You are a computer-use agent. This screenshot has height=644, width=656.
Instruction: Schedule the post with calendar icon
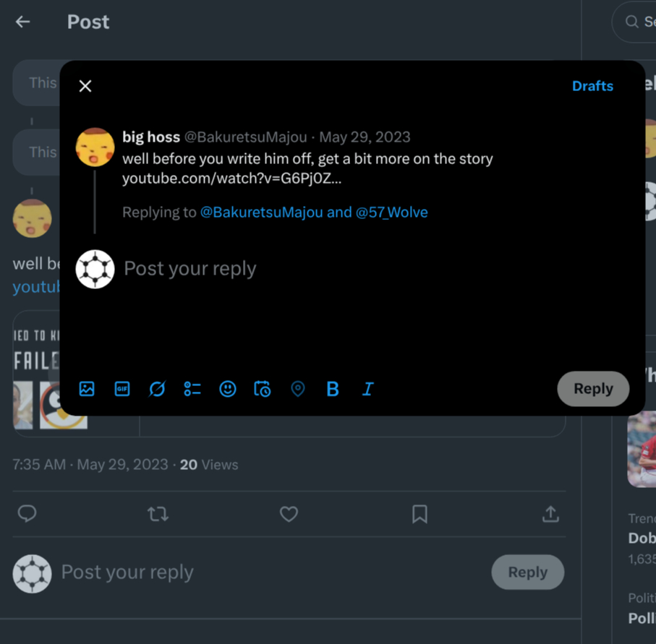pos(263,389)
